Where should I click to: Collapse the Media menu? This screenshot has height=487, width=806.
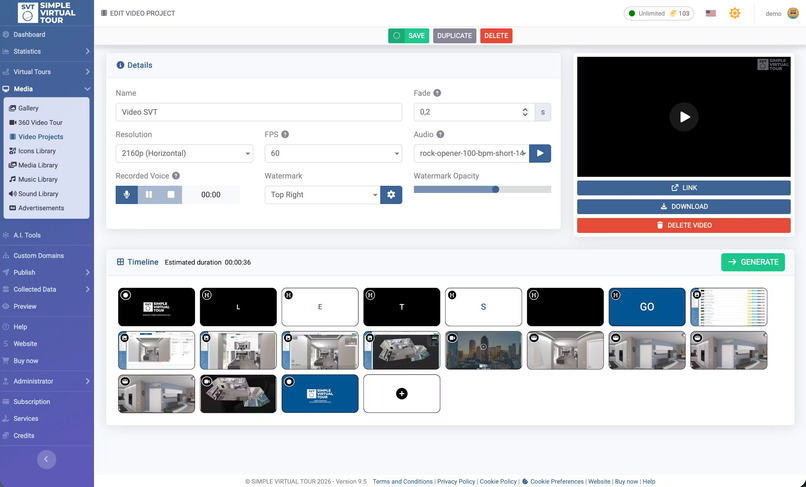tap(47, 89)
